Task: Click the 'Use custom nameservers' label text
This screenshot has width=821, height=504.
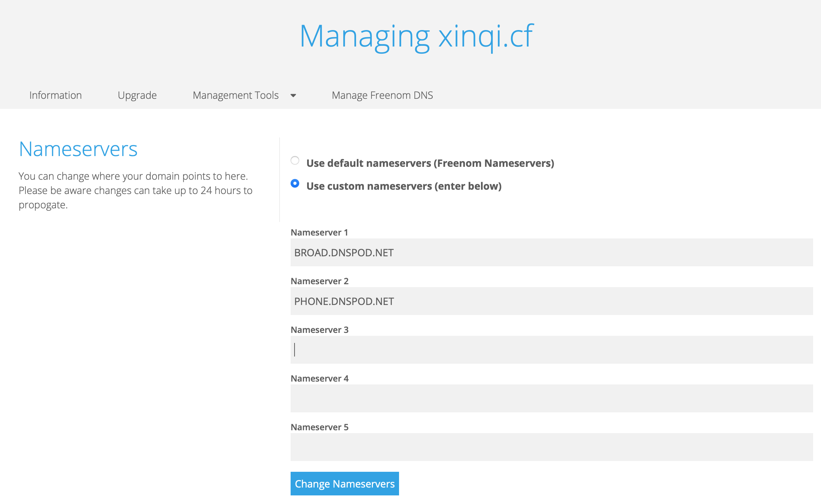Action: 404,186
